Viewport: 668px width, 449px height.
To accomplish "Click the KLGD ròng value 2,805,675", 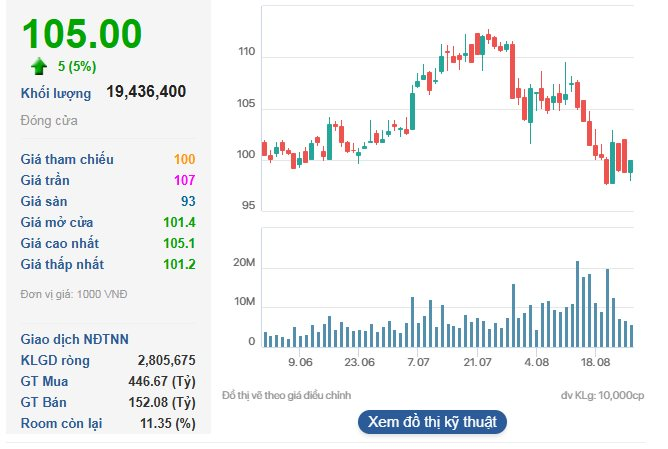I will pos(166,360).
